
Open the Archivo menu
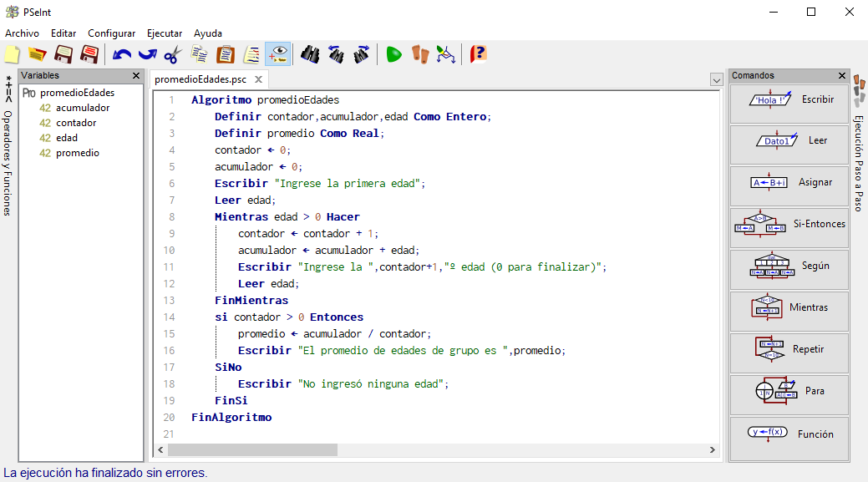(x=23, y=33)
